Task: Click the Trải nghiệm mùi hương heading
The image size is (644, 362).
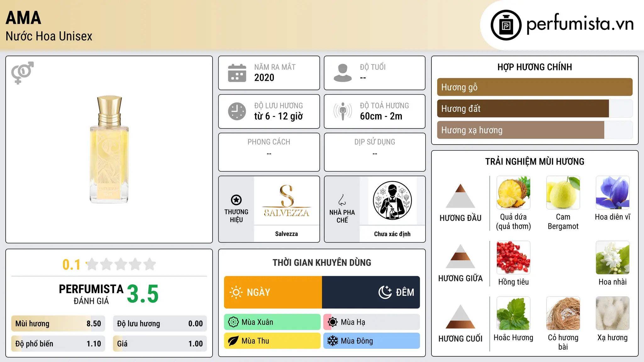Action: click(x=535, y=162)
